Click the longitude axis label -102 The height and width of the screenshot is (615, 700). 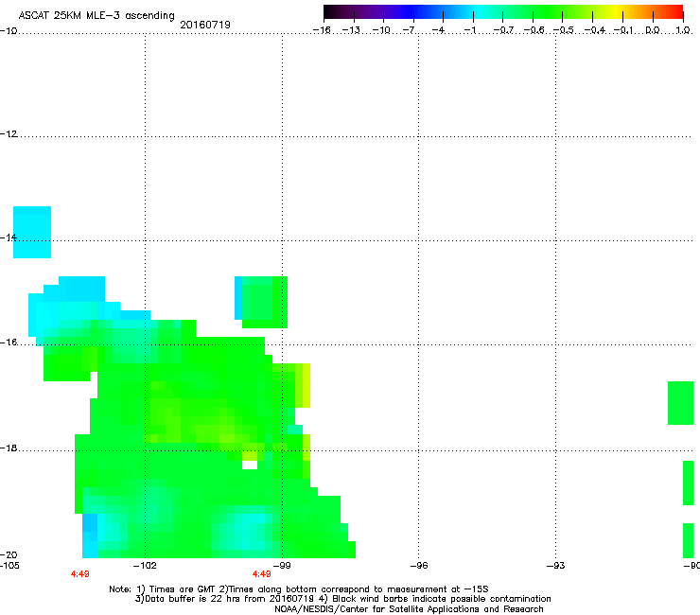click(x=145, y=566)
